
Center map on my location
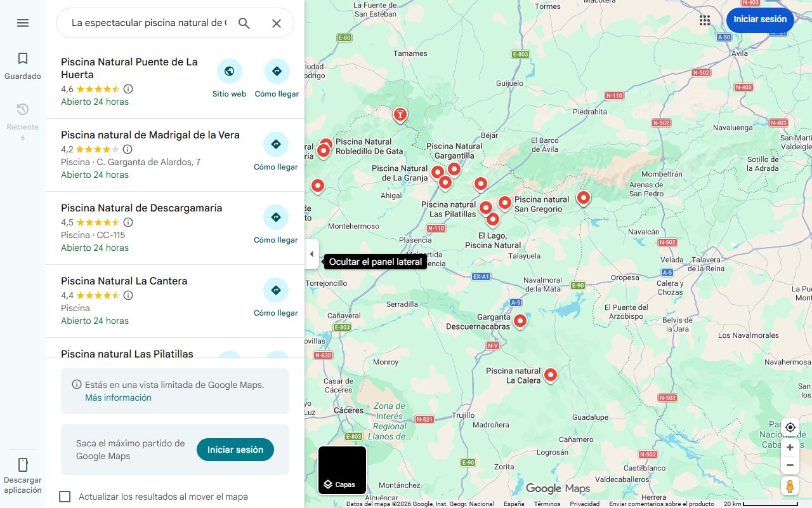click(x=790, y=427)
